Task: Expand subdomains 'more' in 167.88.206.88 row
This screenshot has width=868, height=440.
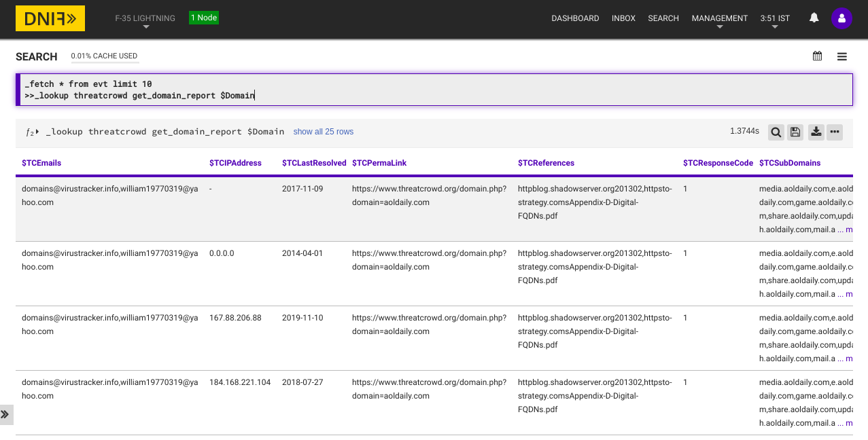Action: coord(849,359)
